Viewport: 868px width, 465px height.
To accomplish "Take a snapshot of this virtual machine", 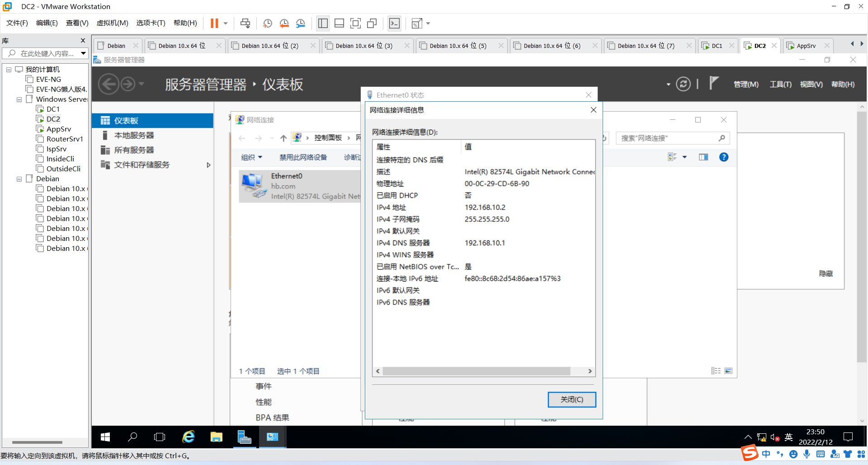I will pos(268,23).
